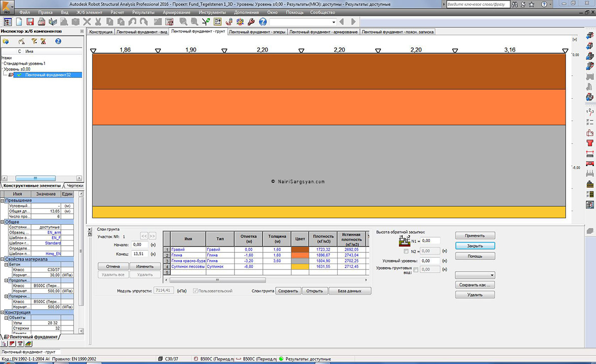Click the Открыть soil layers button
This screenshot has width=596, height=364.
[315, 291]
